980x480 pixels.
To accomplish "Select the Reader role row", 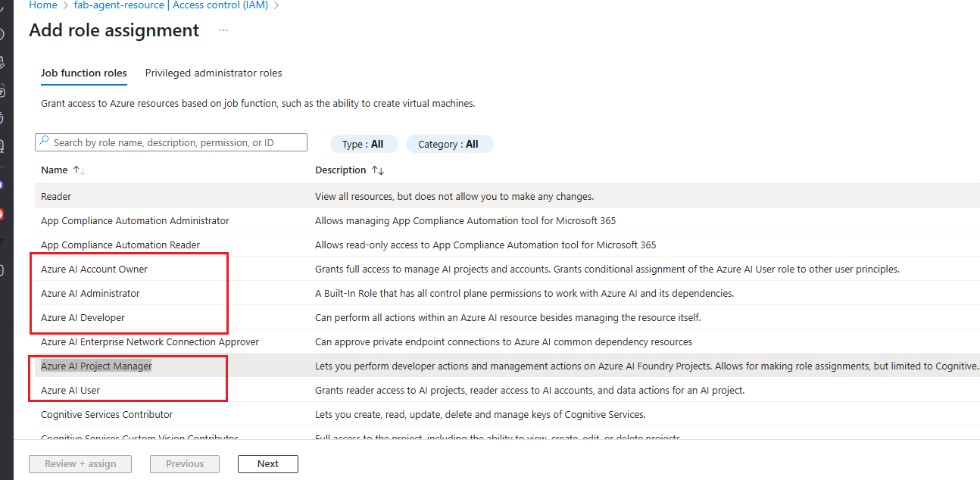I will [x=507, y=196].
